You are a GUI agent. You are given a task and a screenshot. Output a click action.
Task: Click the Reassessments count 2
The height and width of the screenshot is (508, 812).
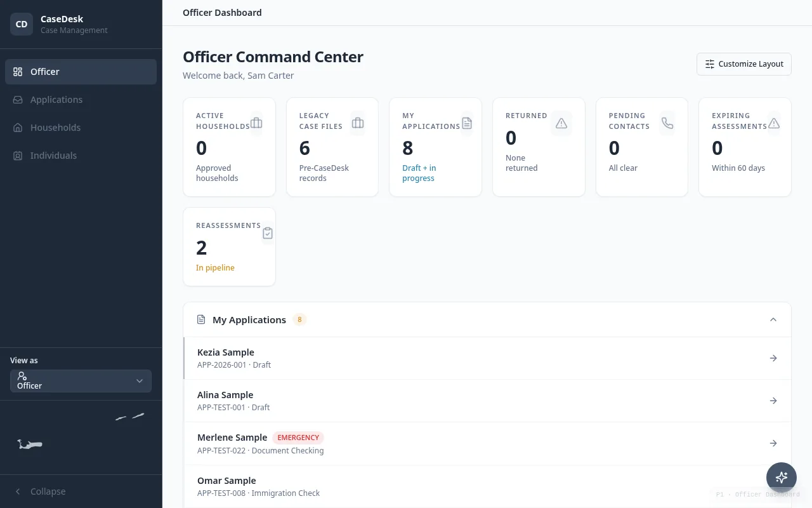(202, 248)
